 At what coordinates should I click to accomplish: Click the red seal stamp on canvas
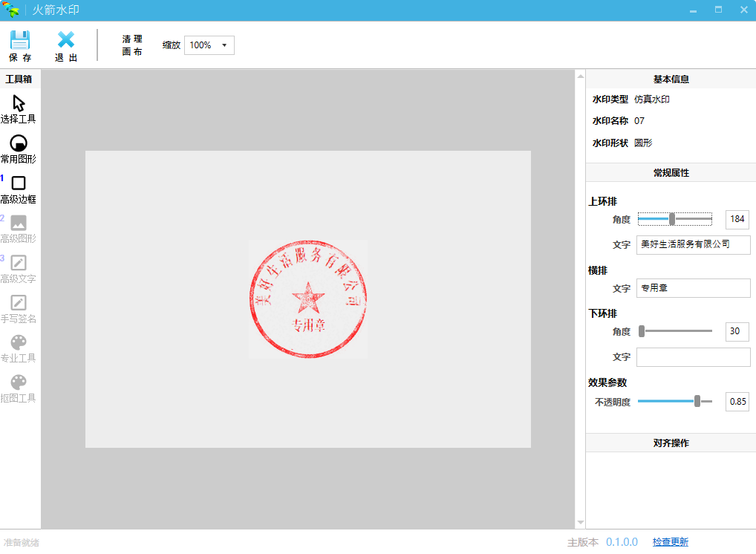[x=308, y=299]
